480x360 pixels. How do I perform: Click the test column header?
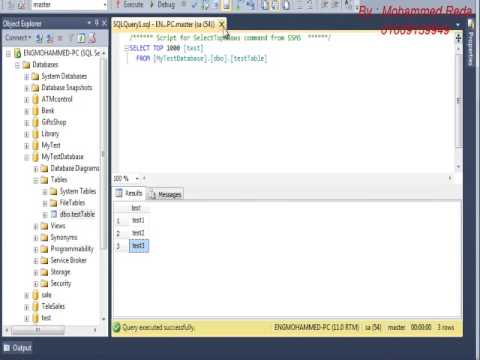pyautogui.click(x=139, y=208)
